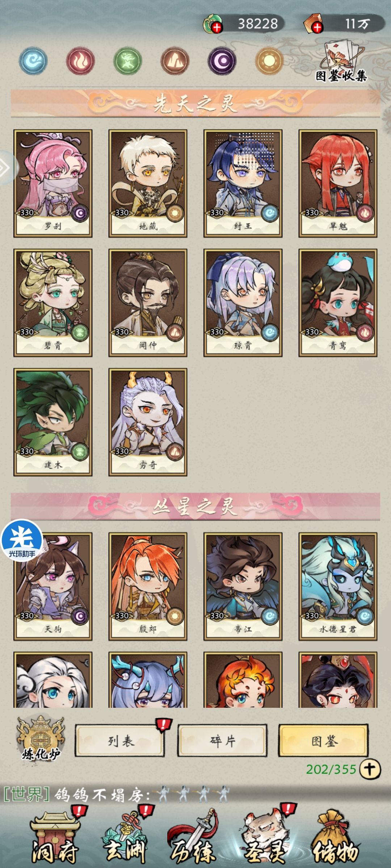Screen dimensions: 391x868
Task: Filter spirits by the blue wind element
Action: [x=33, y=61]
